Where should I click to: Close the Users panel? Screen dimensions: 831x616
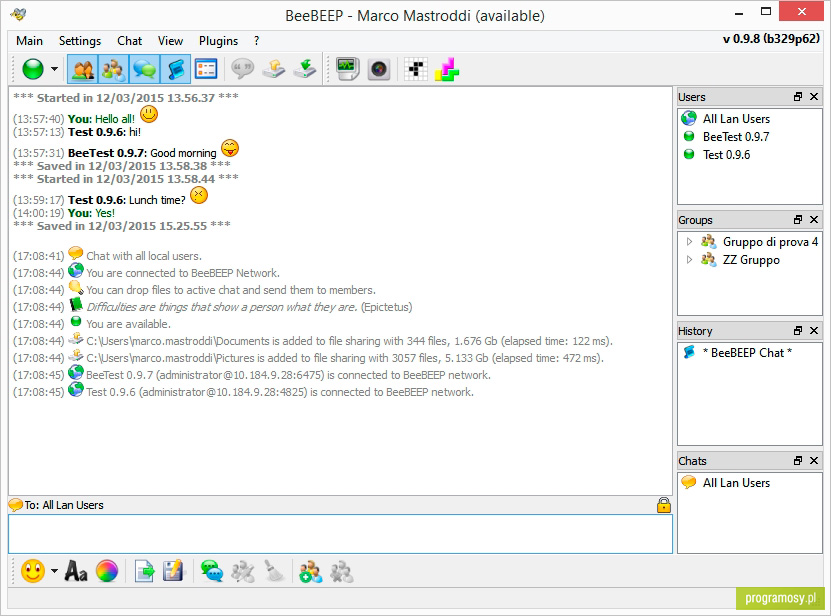pos(814,96)
